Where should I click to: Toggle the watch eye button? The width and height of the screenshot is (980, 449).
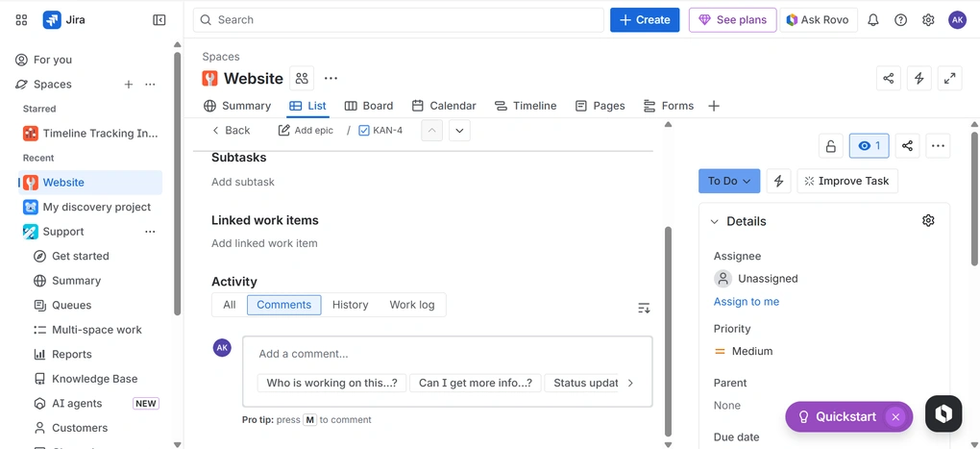coord(869,146)
